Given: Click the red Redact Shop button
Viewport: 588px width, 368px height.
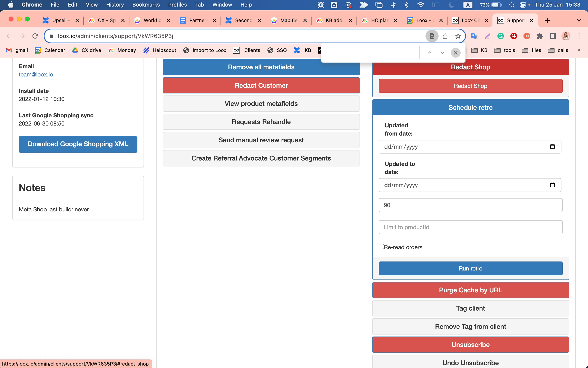Looking at the screenshot, I should coord(470,86).
